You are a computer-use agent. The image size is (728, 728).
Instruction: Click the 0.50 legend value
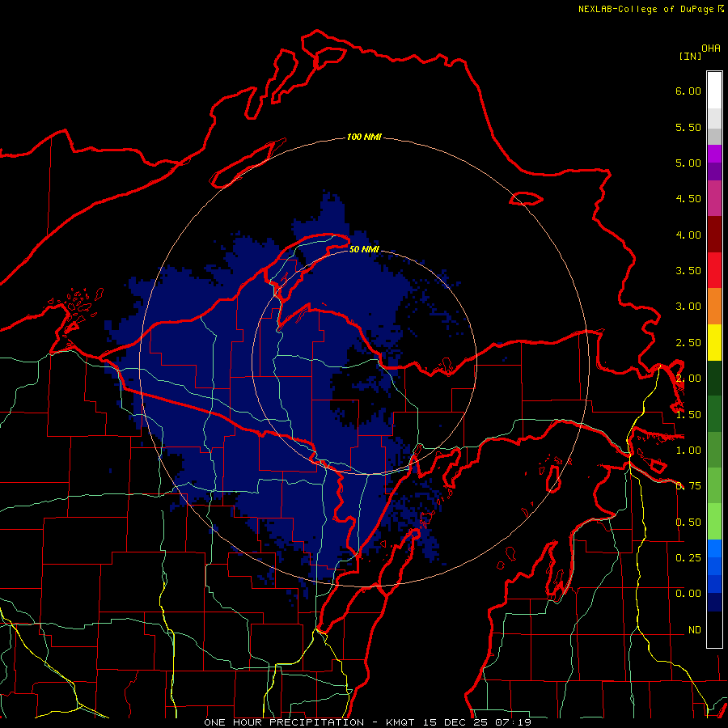pyautogui.click(x=688, y=523)
